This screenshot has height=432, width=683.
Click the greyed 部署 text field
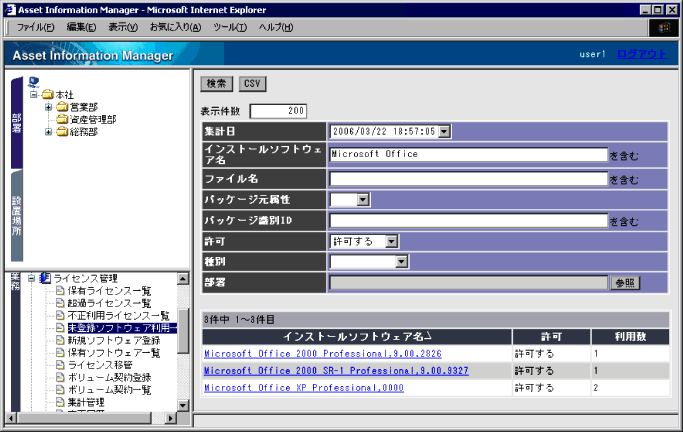469,283
